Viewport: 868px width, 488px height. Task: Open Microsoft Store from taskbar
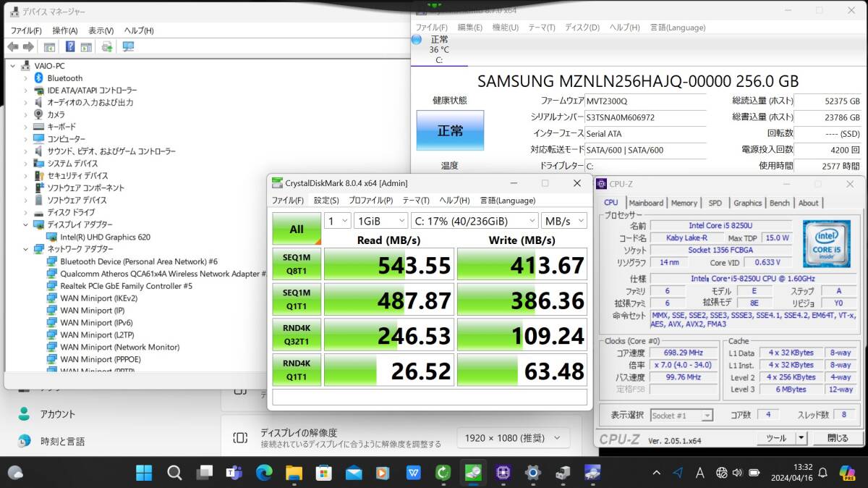[323, 473]
